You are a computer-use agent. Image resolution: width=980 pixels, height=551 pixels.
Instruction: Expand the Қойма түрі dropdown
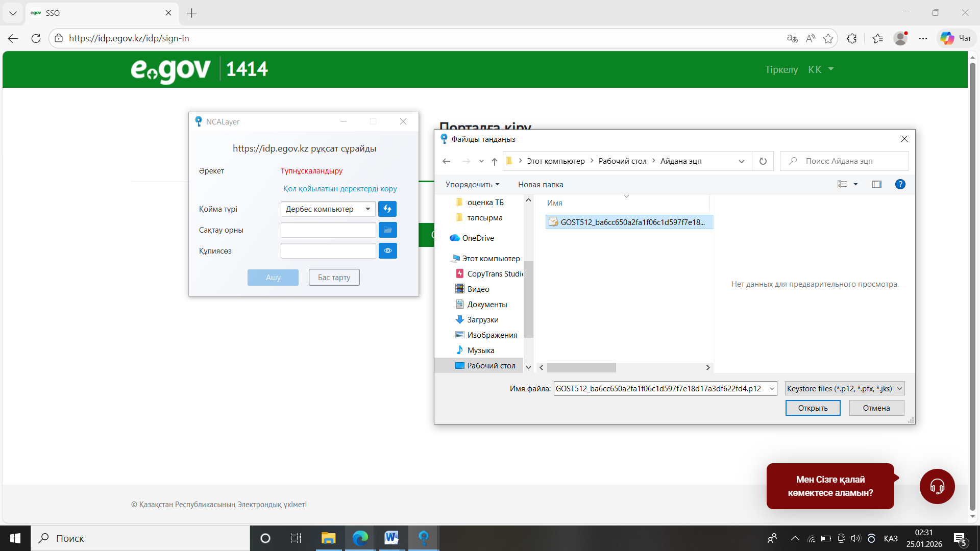pos(328,209)
